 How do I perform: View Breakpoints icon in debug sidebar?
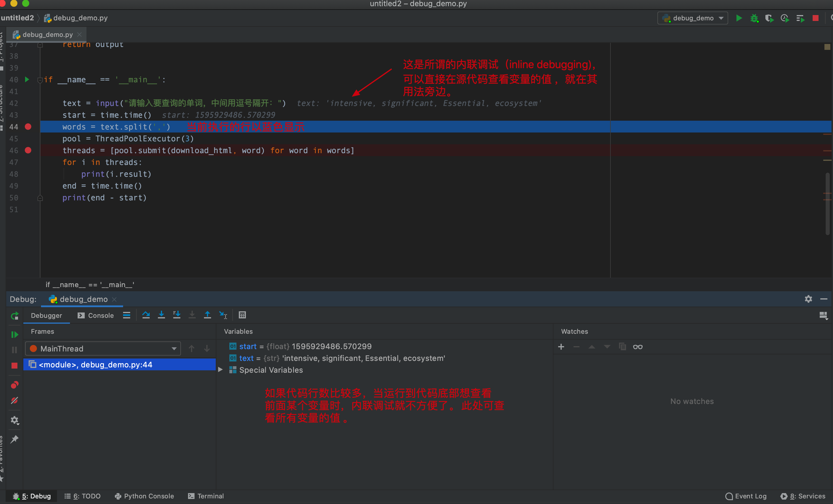pyautogui.click(x=14, y=385)
